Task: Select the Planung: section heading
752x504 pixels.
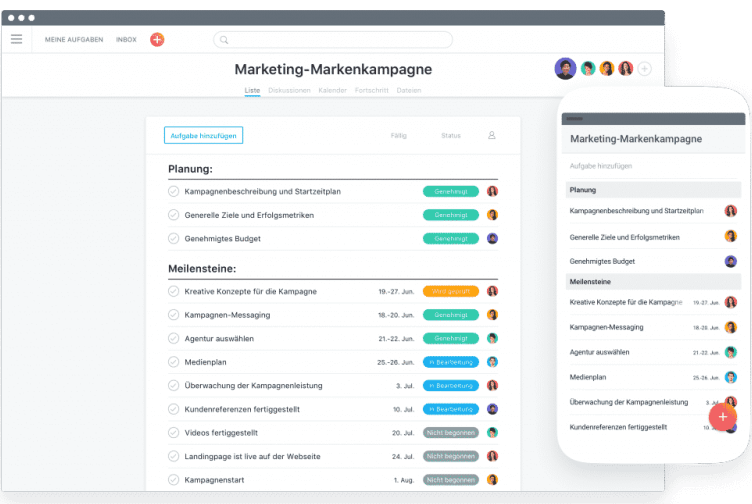Action: click(x=190, y=169)
